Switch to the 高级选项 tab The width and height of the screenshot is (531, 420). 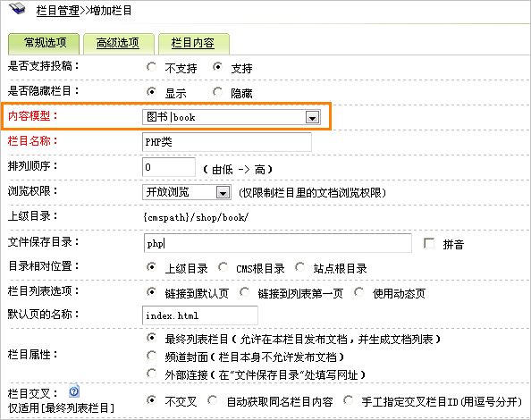[x=118, y=43]
